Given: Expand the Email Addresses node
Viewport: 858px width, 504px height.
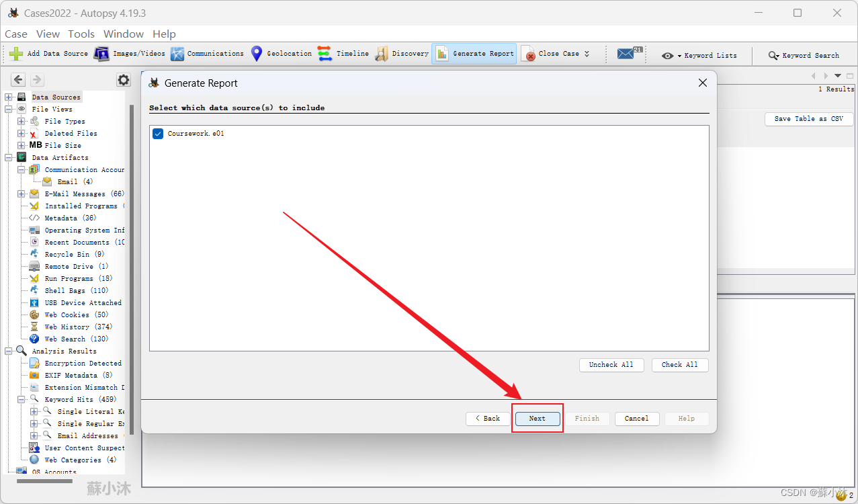Looking at the screenshot, I should click(34, 436).
